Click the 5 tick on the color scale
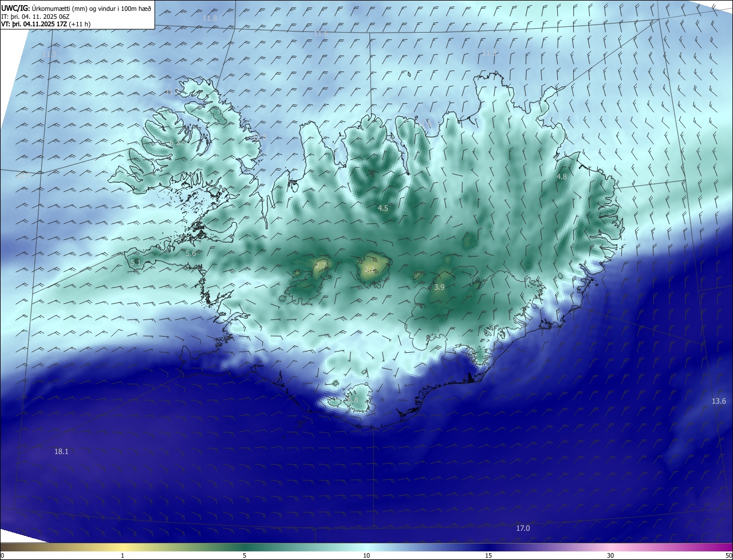 click(245, 556)
